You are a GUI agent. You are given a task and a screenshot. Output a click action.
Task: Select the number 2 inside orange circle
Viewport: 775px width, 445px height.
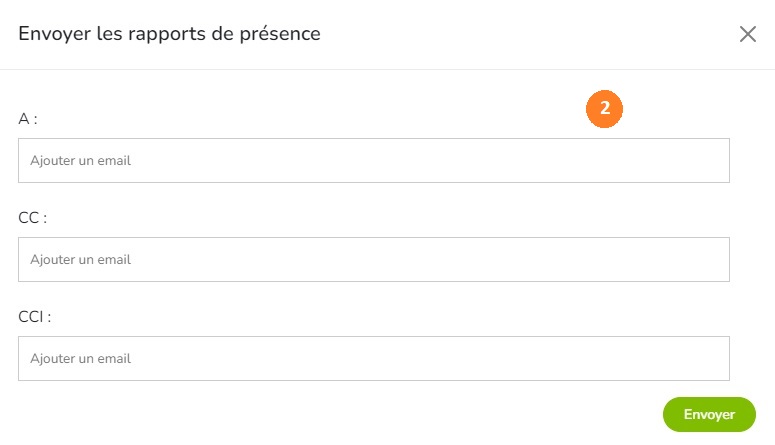(x=604, y=108)
